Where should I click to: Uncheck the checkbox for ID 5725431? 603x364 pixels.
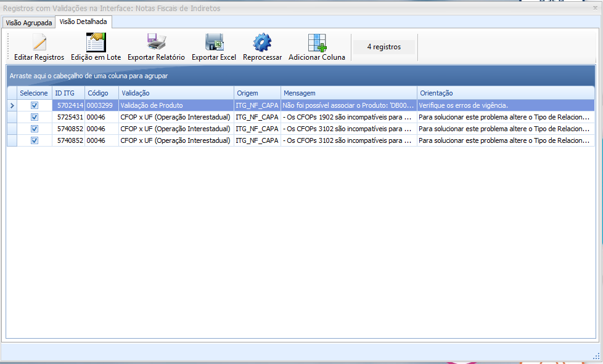(35, 117)
